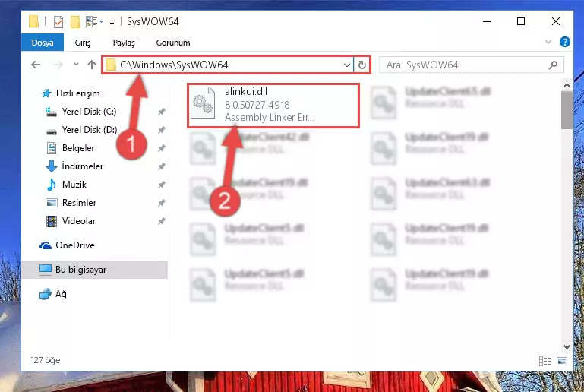Unpin Yerel Disk (D:) pin icon

[161, 130]
